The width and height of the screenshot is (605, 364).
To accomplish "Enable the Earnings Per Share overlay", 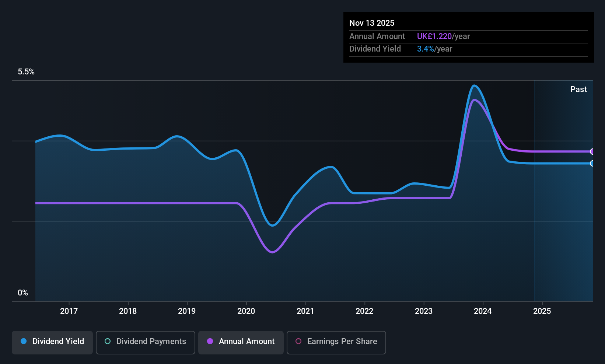I will pyautogui.click(x=336, y=342).
